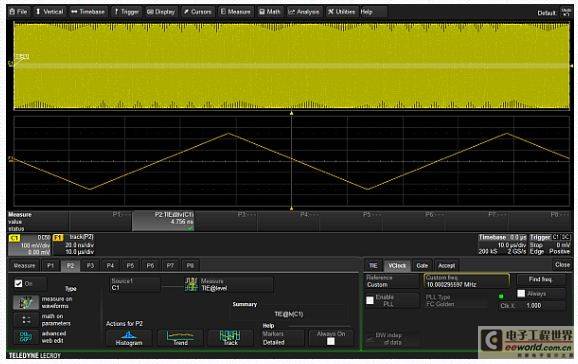578x364 pixels.
Task: Switch to the P2 tab
Action: [70, 266]
